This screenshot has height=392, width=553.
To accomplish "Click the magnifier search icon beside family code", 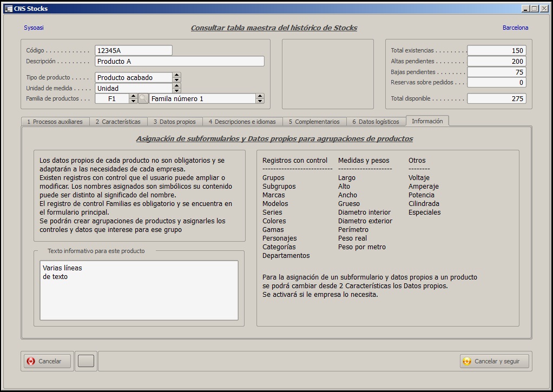I will 143,99.
